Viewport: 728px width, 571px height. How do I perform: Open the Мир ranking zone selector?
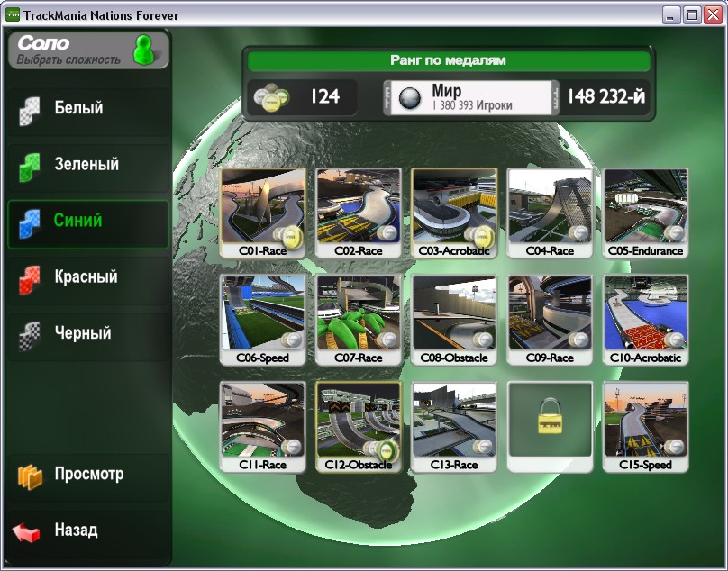point(471,97)
